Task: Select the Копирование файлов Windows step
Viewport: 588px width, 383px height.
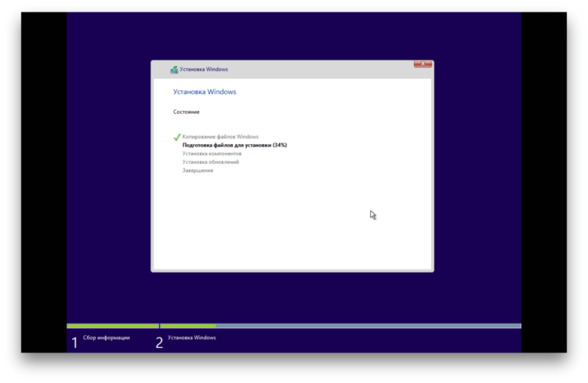Action: [x=220, y=137]
